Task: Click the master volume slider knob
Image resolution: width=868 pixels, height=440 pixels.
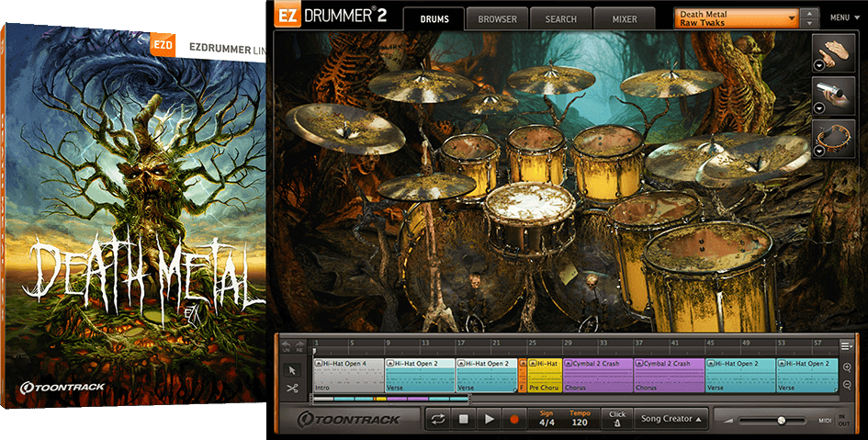Action: (781, 421)
